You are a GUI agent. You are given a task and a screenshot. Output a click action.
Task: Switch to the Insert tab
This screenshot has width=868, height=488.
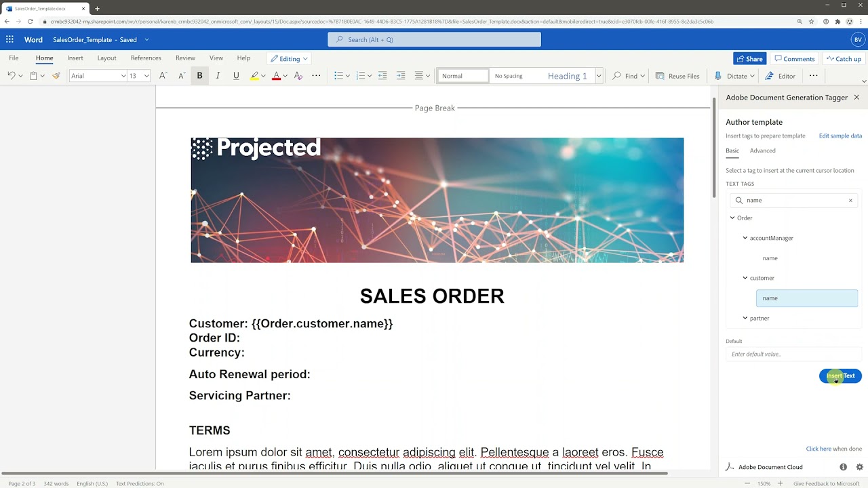point(75,58)
